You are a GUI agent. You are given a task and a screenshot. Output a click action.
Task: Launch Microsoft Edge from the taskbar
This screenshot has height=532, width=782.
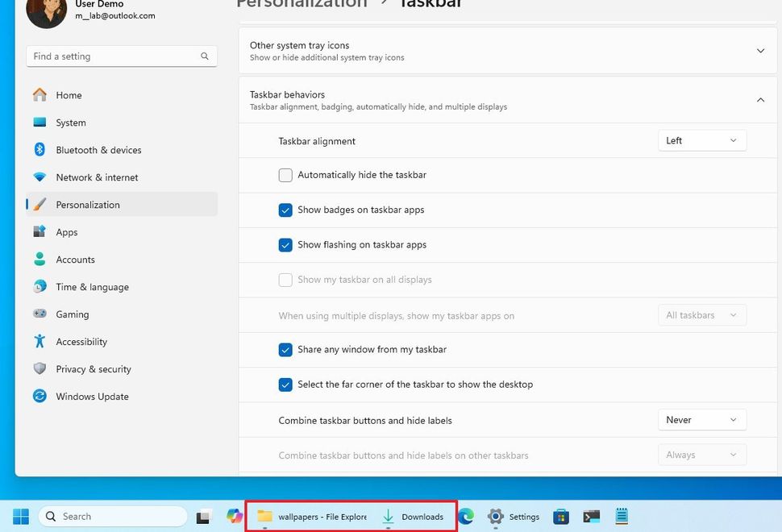(x=465, y=516)
